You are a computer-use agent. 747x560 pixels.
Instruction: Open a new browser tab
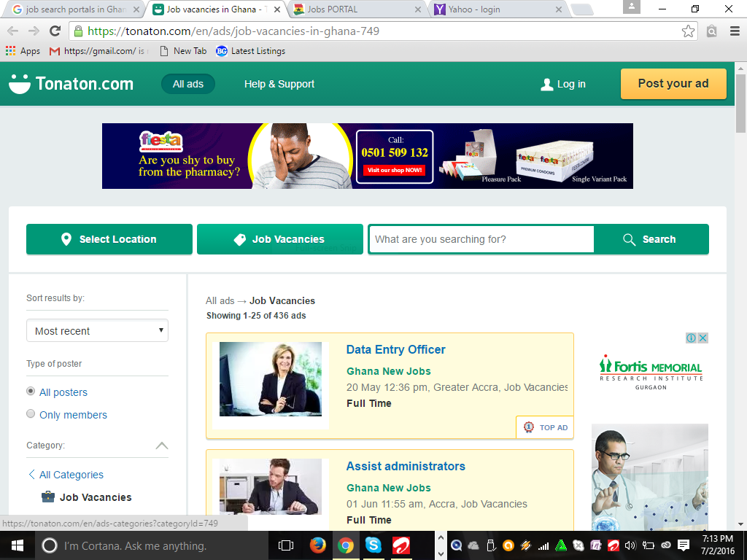[581, 9]
